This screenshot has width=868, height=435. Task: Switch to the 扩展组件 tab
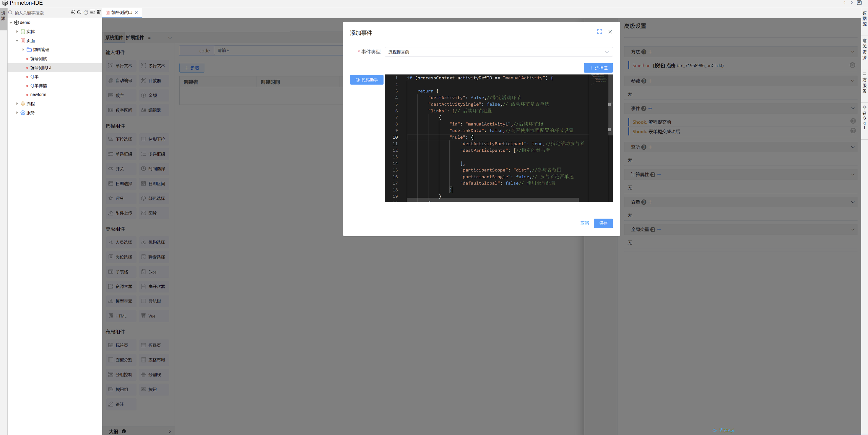click(x=135, y=37)
